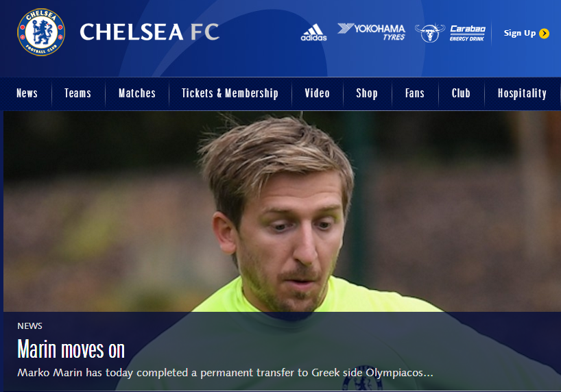Open the Carabao Energy Drink sponsor logo
The image size is (561, 392).
coord(467,33)
